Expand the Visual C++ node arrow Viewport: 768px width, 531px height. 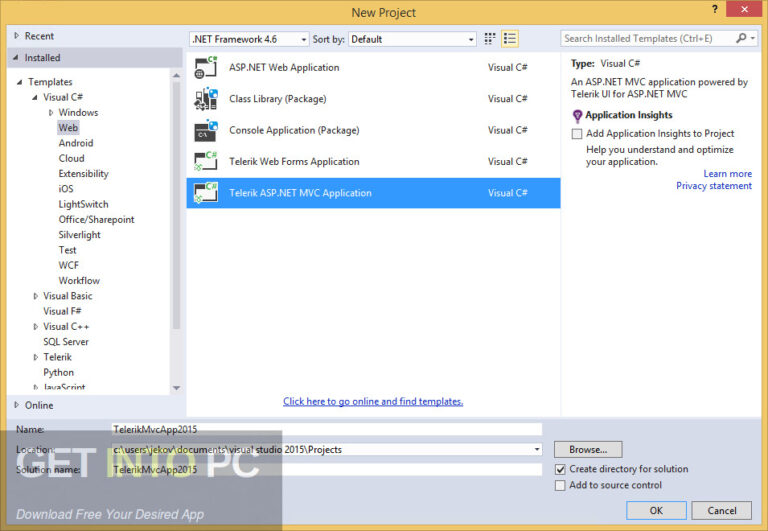tap(35, 327)
